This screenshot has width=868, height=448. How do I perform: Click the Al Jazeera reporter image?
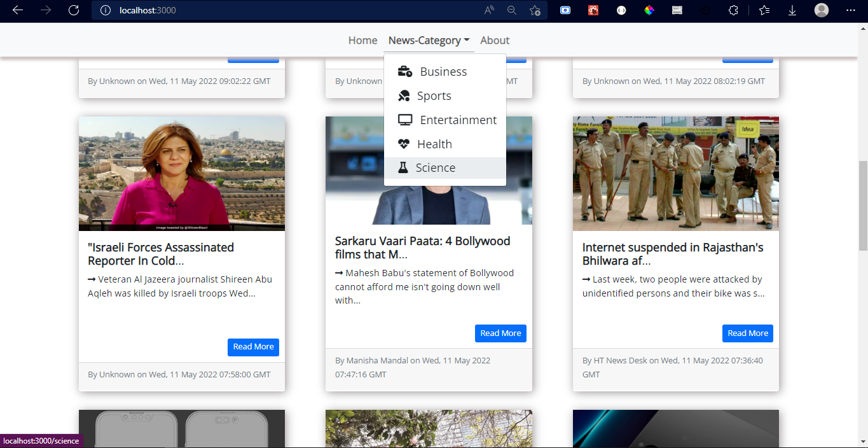point(182,173)
